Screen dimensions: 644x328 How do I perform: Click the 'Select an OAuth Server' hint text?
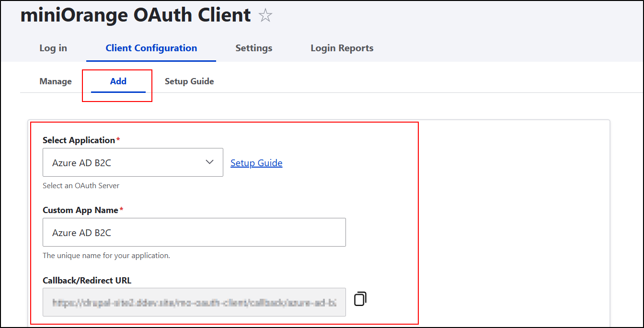click(81, 186)
